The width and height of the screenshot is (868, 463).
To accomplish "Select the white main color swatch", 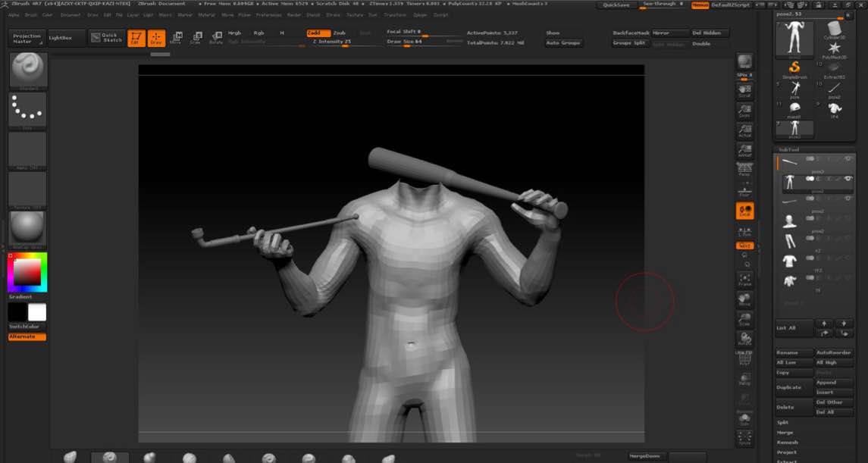I will 37,312.
